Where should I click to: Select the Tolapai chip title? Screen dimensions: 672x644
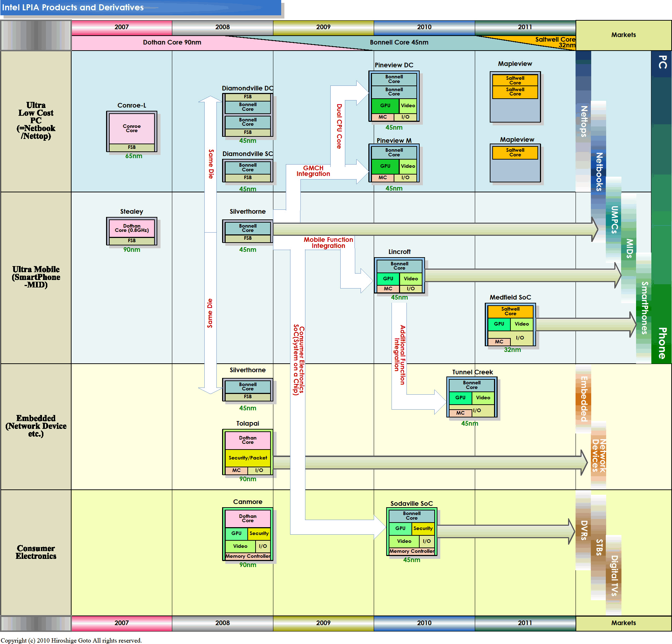pos(248,424)
